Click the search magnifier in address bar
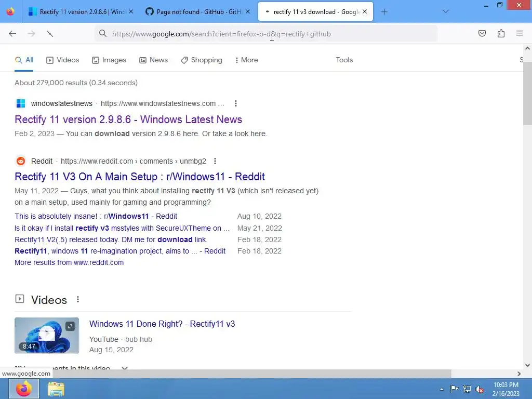 (102, 33)
